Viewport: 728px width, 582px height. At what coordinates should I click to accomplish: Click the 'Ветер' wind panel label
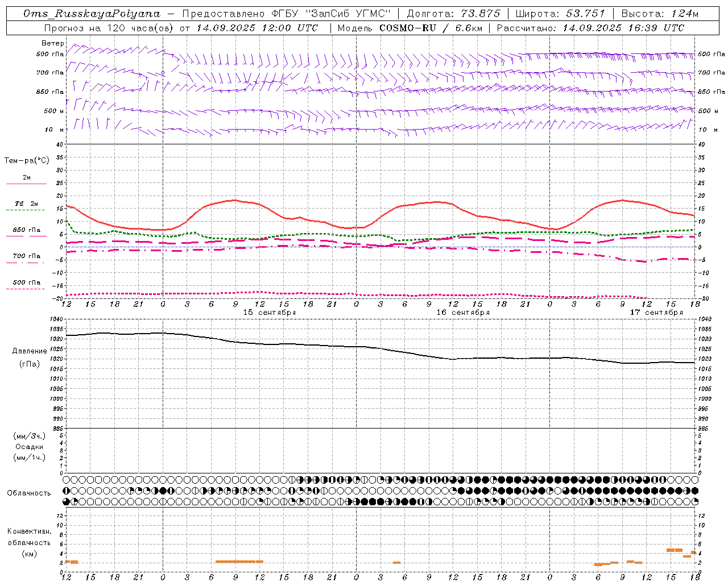coord(52,43)
